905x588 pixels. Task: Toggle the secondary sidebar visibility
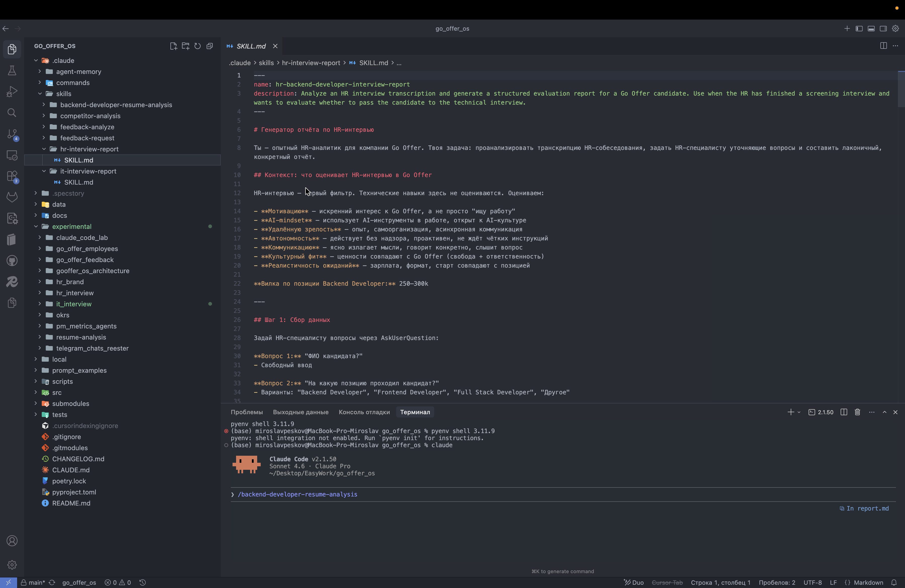pyautogui.click(x=883, y=28)
